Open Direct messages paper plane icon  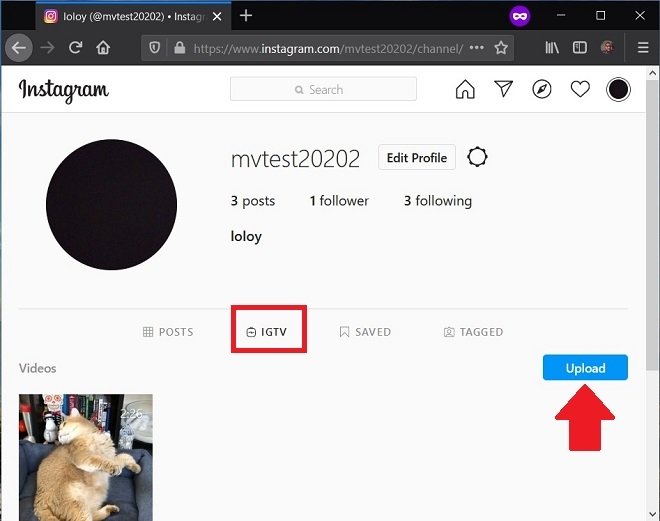point(503,89)
